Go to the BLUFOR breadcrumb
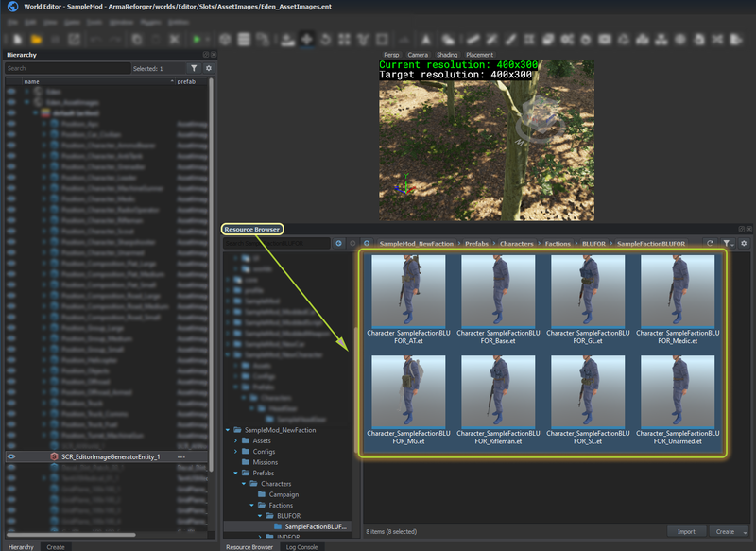 point(593,244)
